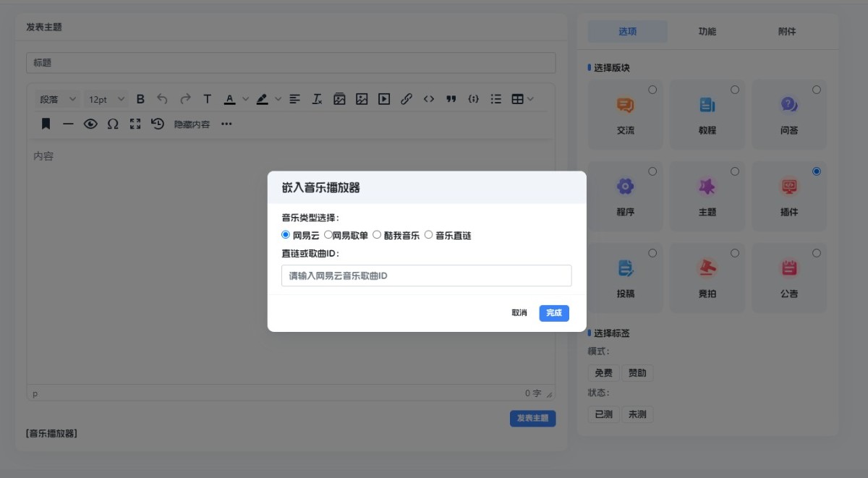The image size is (868, 478).
Task: Select the 酷我音乐 radio option
Action: tap(377, 235)
